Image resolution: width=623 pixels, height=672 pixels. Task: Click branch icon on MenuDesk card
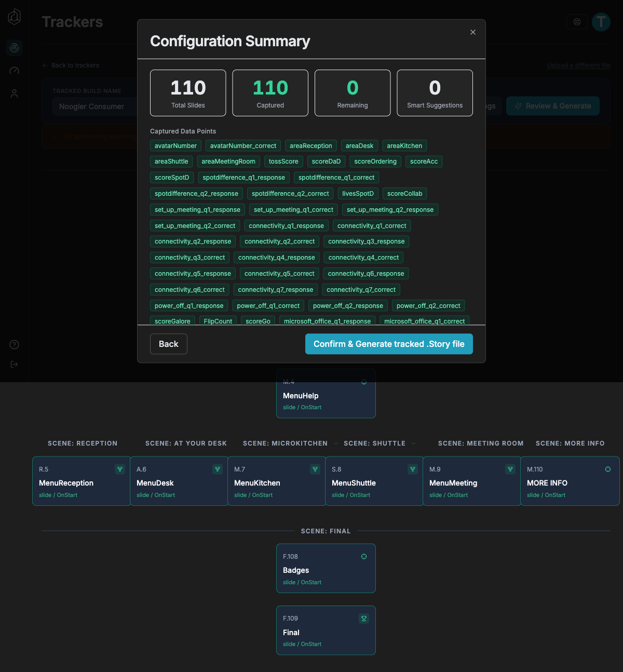coord(218,469)
